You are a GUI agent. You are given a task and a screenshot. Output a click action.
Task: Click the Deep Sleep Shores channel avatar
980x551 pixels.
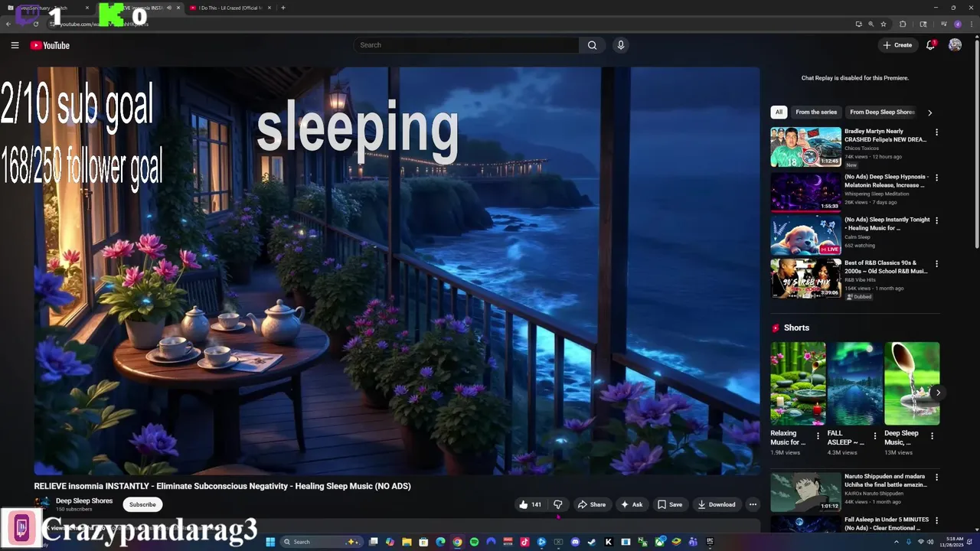point(42,504)
